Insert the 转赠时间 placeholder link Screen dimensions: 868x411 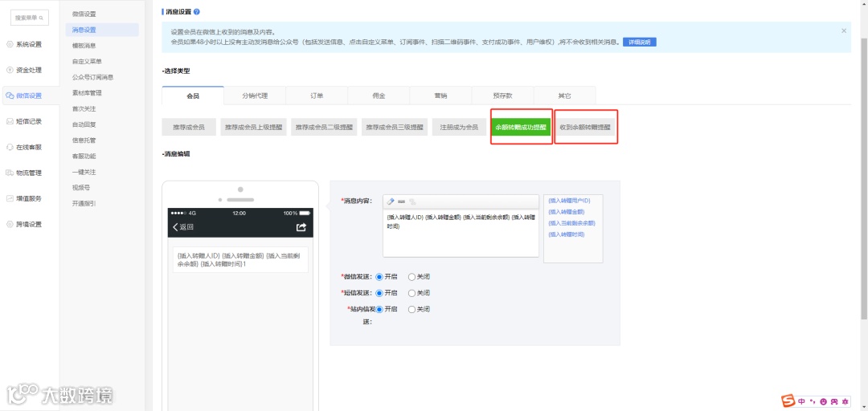(566, 234)
